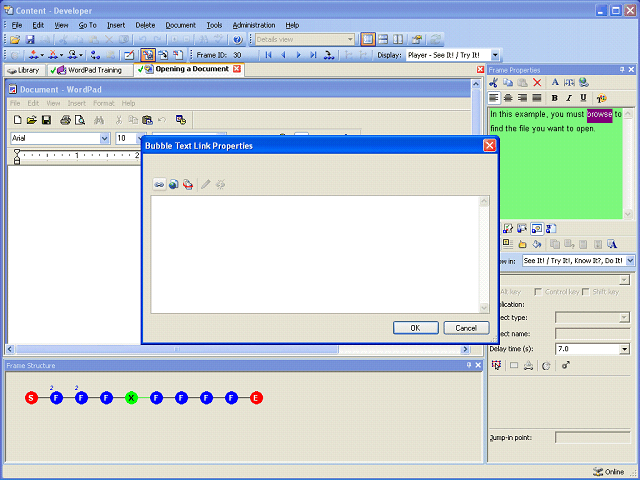Toggle Italic in Frame Properties
Screen dimensions: 640x480
pos(569,98)
